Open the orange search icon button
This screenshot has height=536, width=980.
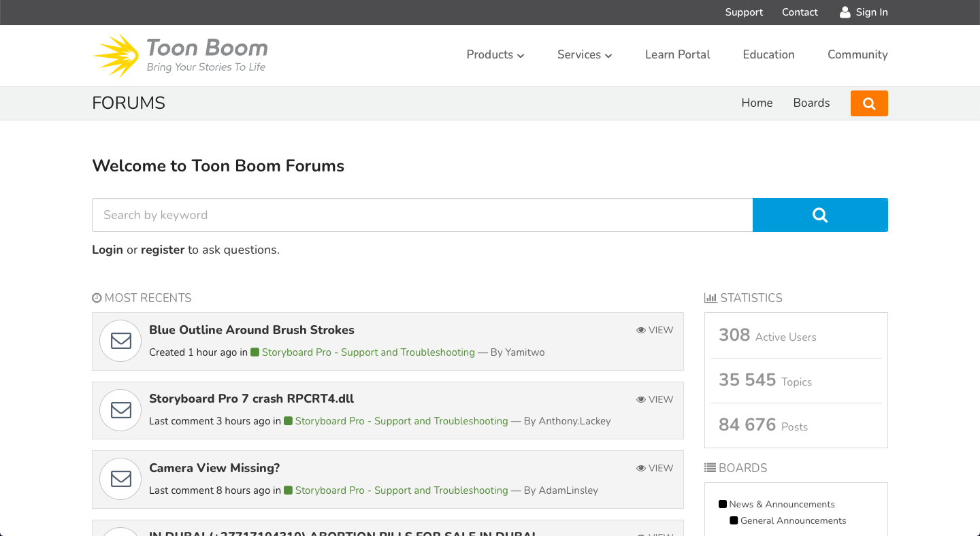point(869,103)
